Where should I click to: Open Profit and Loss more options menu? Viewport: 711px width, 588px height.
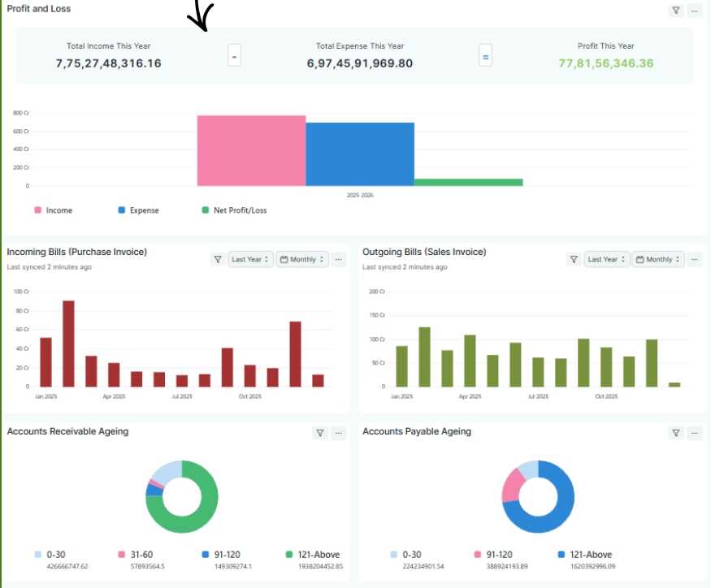695,11
